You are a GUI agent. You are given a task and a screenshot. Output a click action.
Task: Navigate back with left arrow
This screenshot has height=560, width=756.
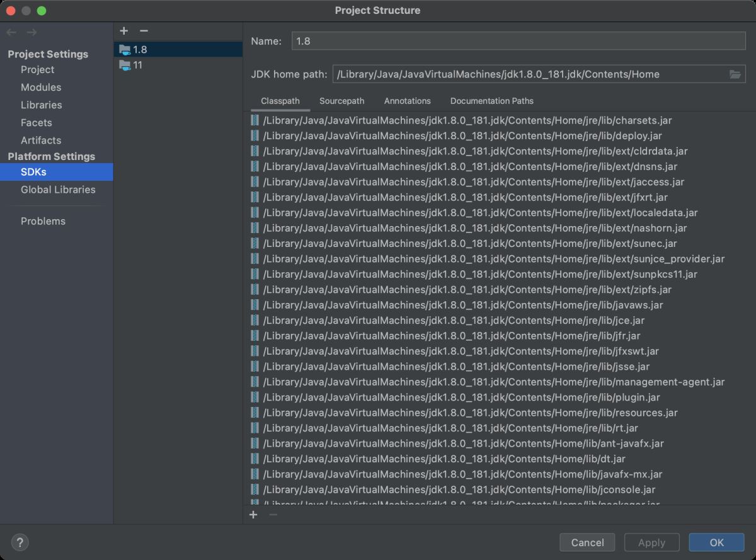11,32
